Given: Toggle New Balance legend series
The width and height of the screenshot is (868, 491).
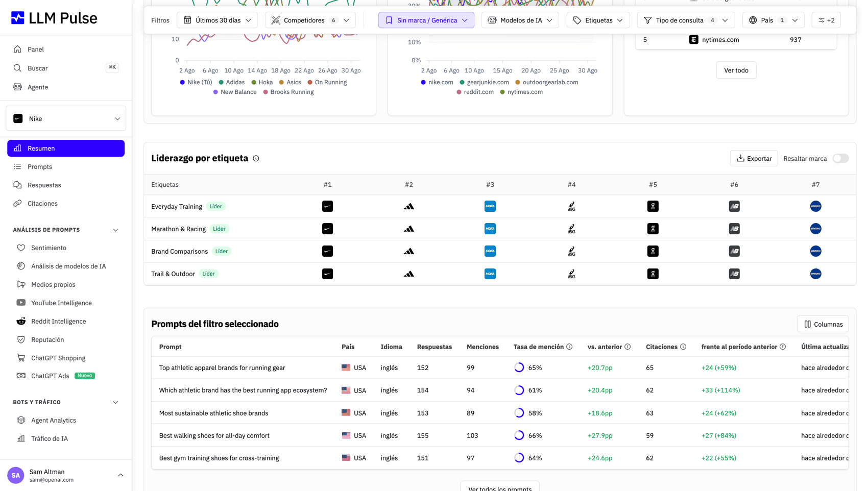Looking at the screenshot, I should pos(235,92).
